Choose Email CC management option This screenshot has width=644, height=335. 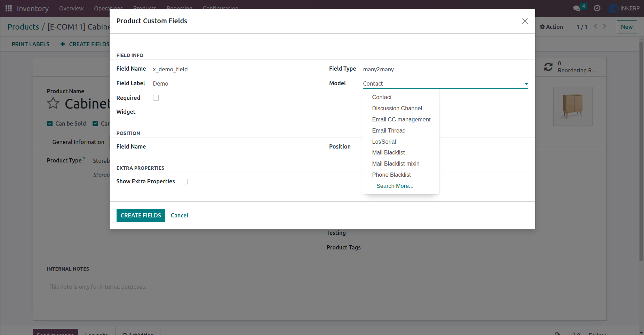pyautogui.click(x=401, y=120)
